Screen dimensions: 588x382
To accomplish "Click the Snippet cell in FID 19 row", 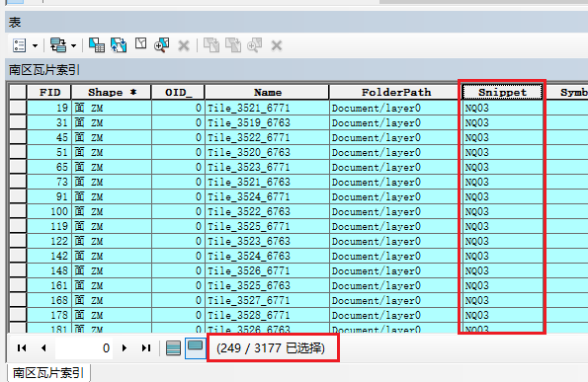I will [502, 108].
